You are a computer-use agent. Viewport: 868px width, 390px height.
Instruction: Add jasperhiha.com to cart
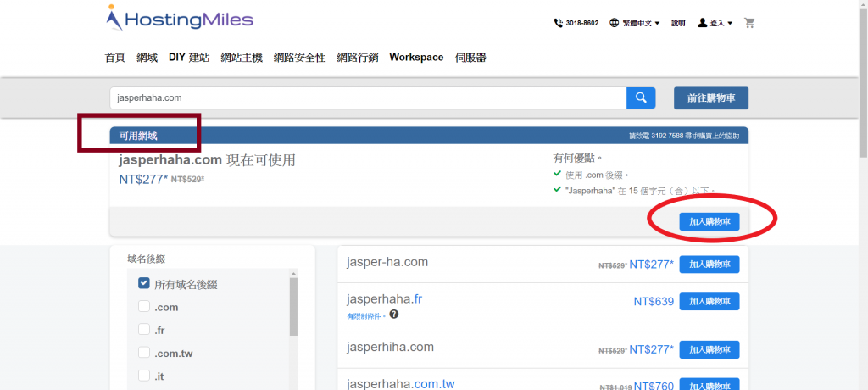709,349
